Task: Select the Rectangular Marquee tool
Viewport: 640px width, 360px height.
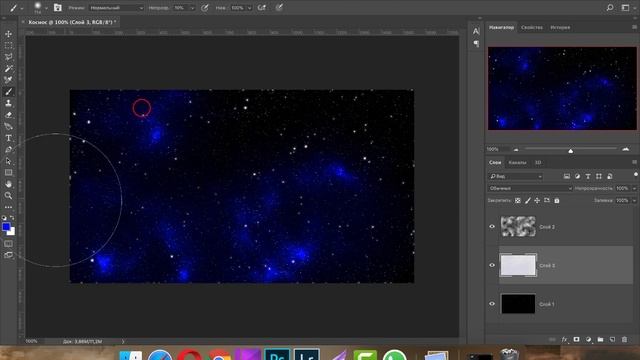Action: (x=8, y=45)
